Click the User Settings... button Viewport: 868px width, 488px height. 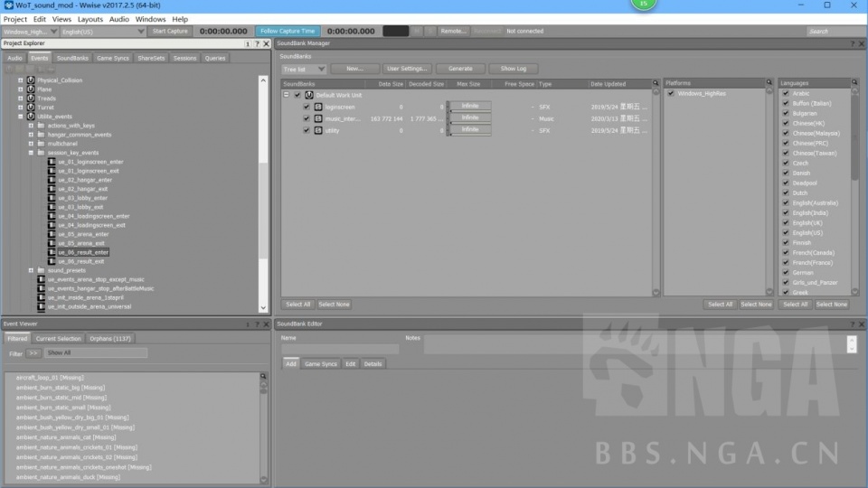407,69
